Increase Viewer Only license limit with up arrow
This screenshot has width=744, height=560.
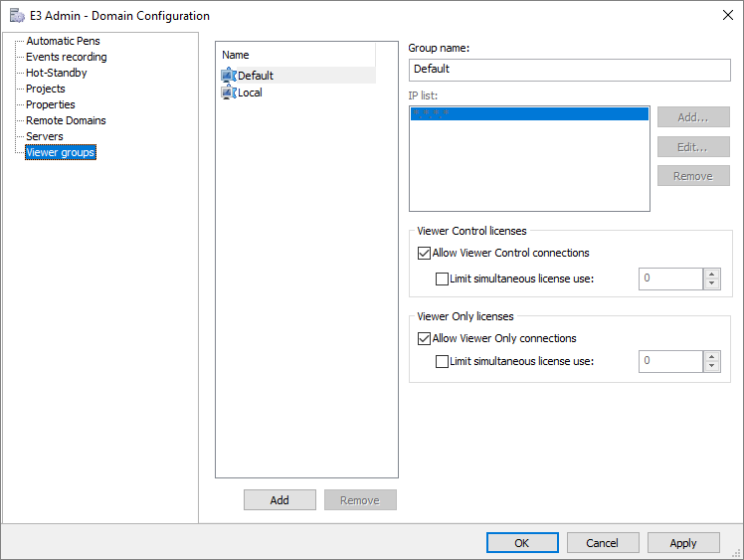coord(711,356)
